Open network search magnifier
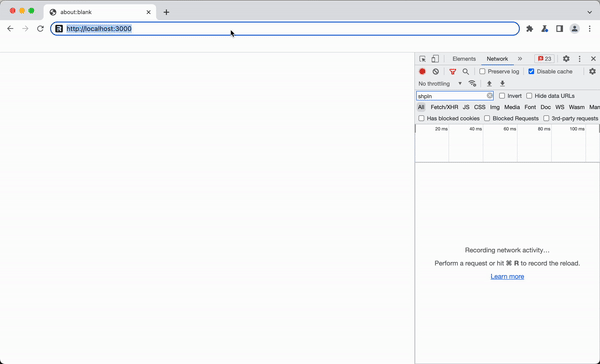The image size is (600, 364). point(466,72)
